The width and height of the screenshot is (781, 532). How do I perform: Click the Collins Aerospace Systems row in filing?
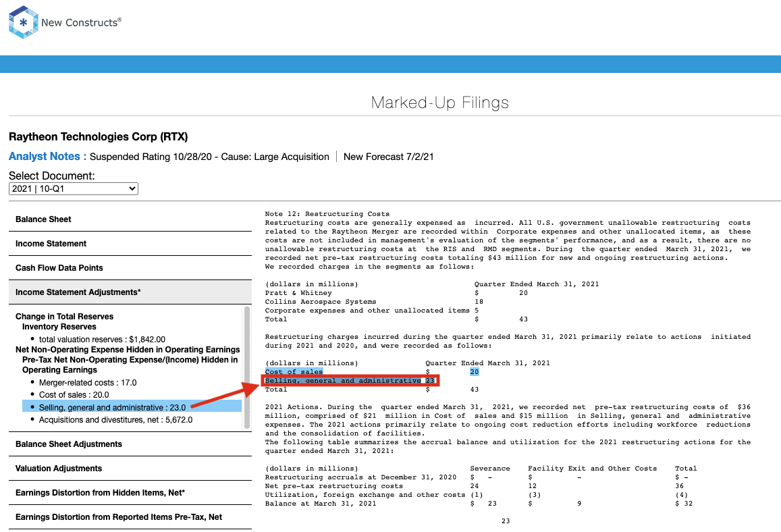pos(374,302)
